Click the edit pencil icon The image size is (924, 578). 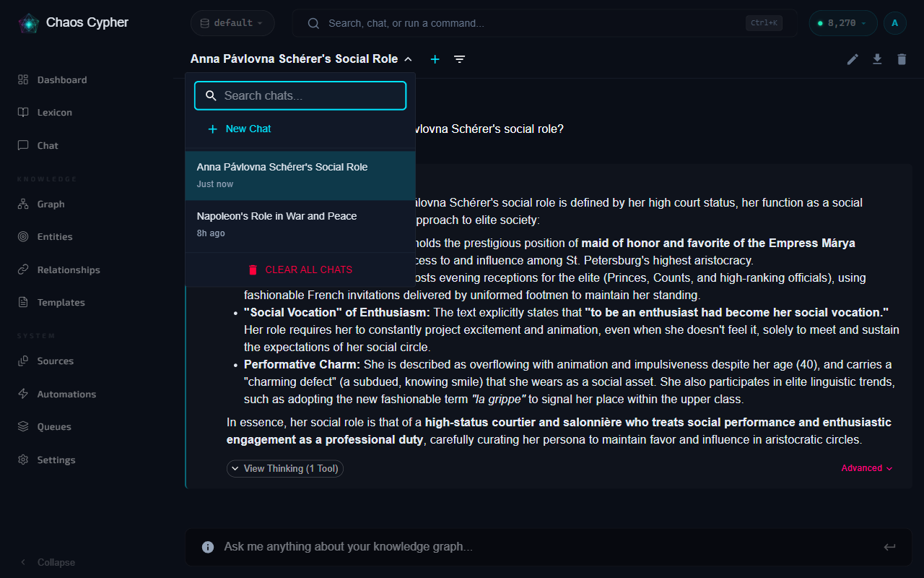point(853,59)
